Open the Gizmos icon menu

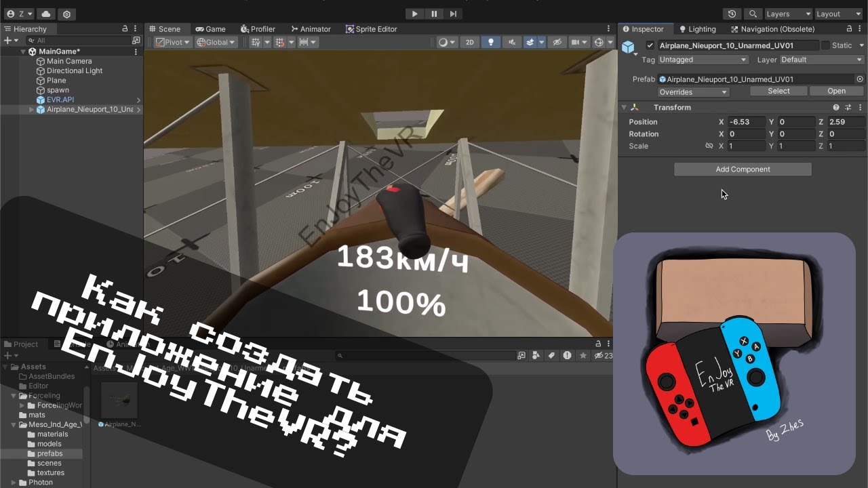(x=599, y=42)
